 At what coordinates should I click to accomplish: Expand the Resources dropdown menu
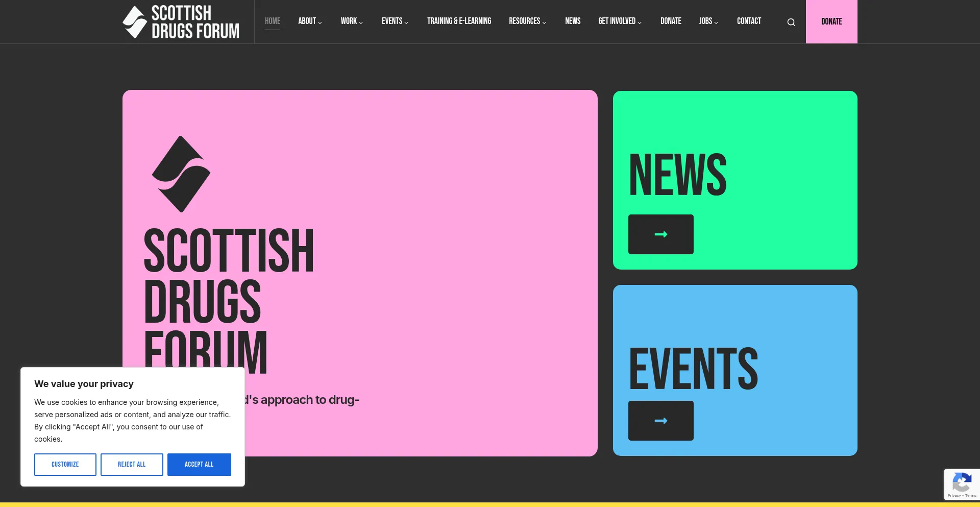[527, 21]
